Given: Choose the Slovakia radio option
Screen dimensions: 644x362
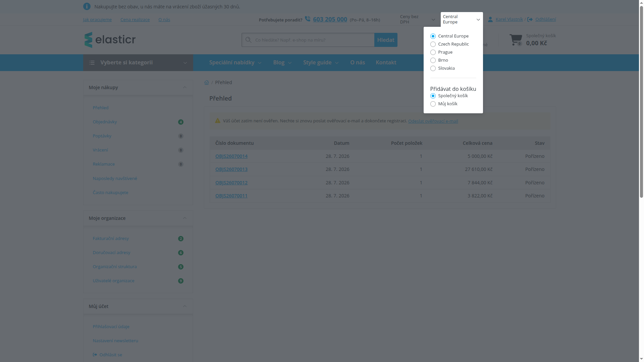Looking at the screenshot, I should click(433, 68).
